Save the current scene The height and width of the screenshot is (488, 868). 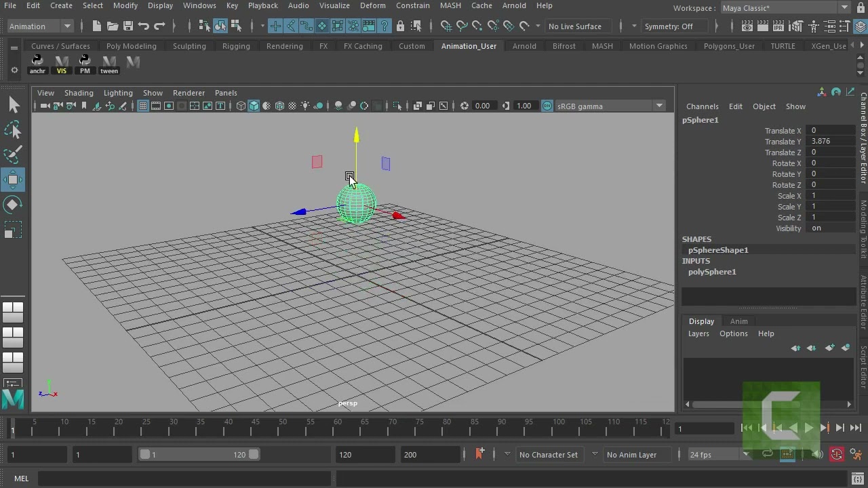click(x=127, y=26)
